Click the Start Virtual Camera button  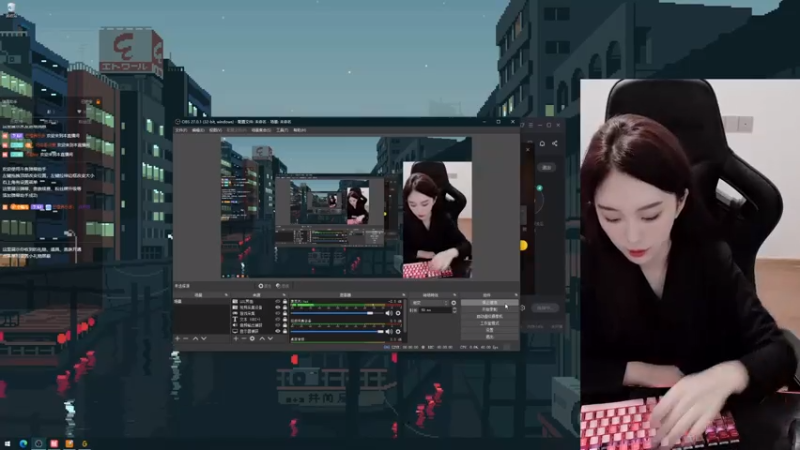coord(490,316)
